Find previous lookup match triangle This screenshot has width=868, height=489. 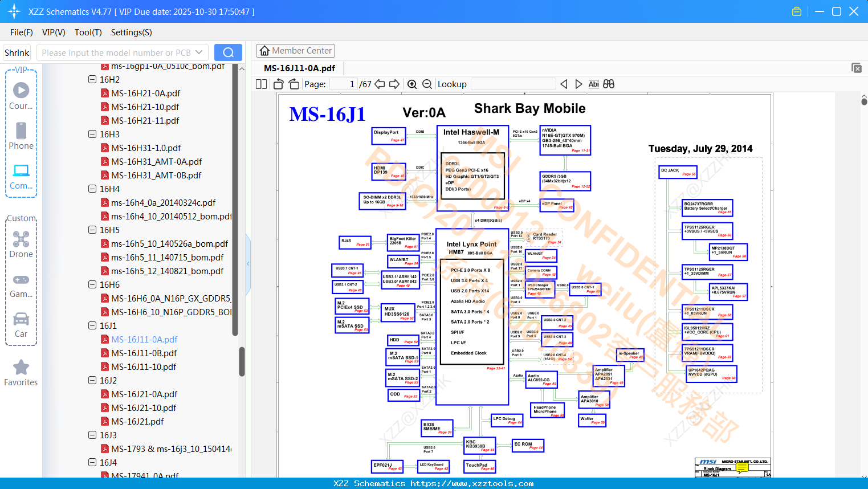(564, 84)
